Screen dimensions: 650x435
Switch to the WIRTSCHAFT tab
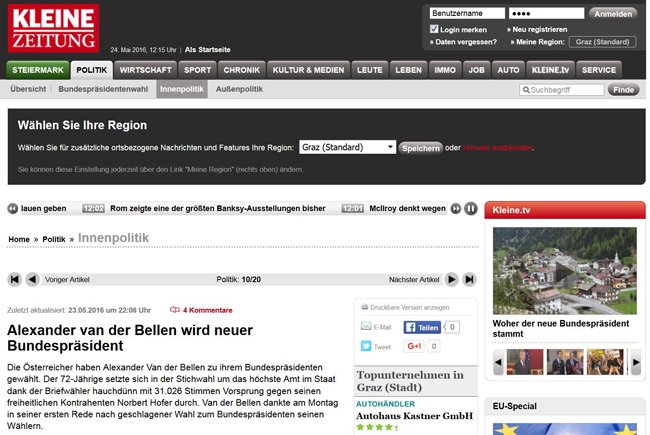pos(146,70)
